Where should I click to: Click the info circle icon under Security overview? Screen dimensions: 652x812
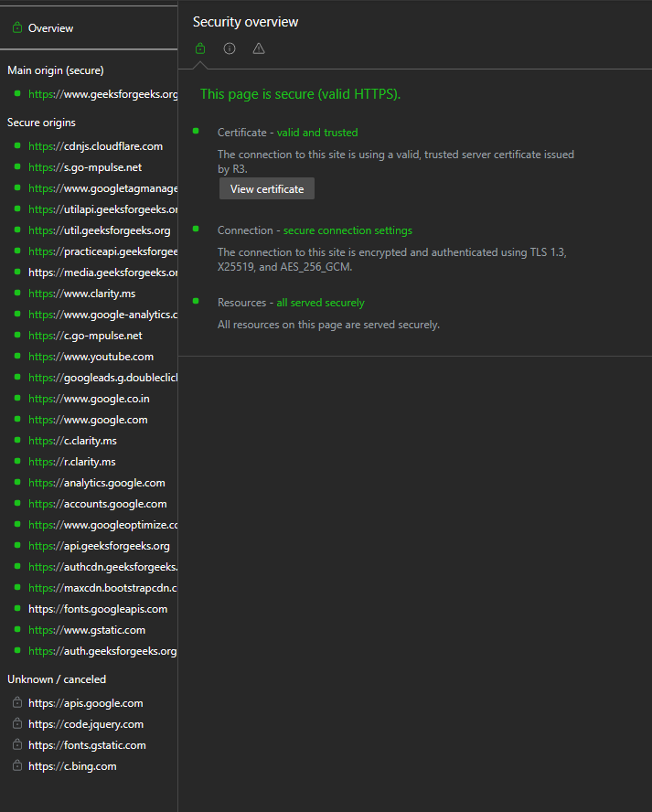pyautogui.click(x=230, y=48)
